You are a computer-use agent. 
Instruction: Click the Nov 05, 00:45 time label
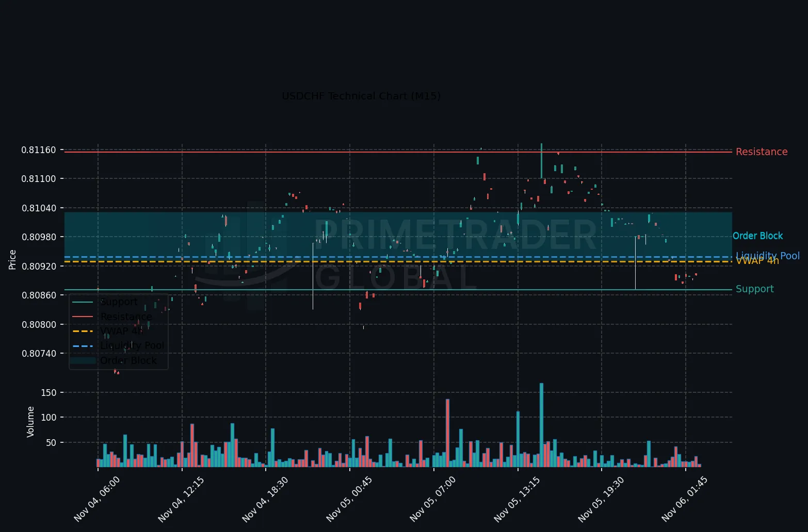tap(349, 499)
